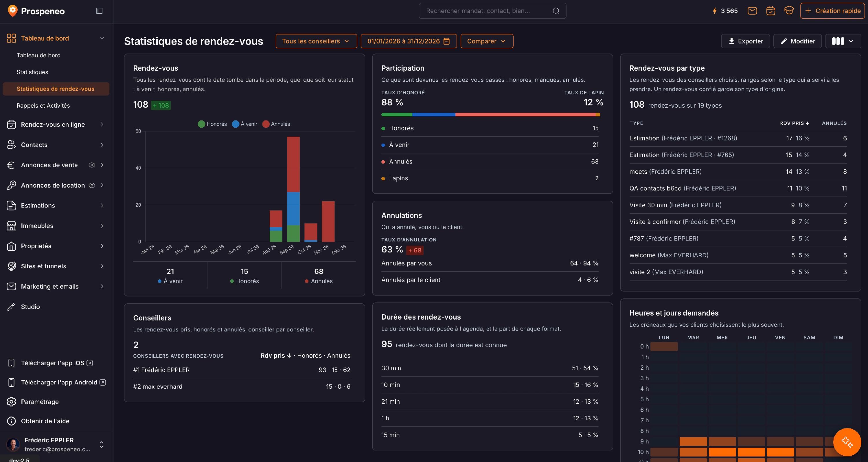Open the Comparer dropdown
Image resolution: width=868 pixels, height=462 pixels.
point(487,41)
